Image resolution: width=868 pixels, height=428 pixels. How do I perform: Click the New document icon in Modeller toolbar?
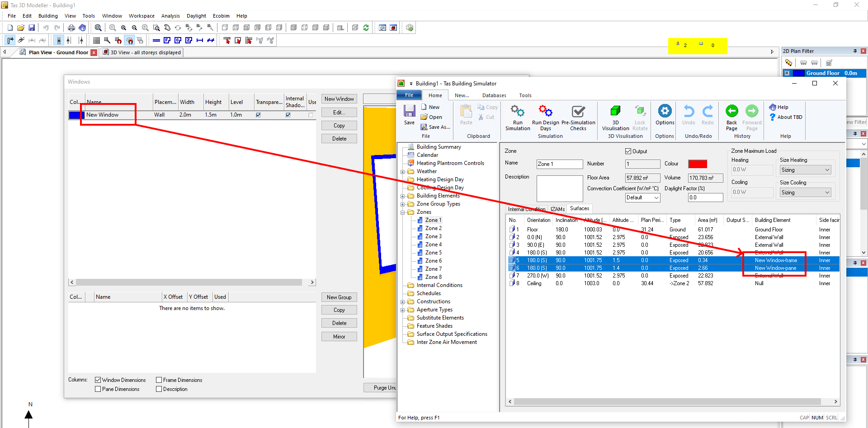tap(10, 28)
